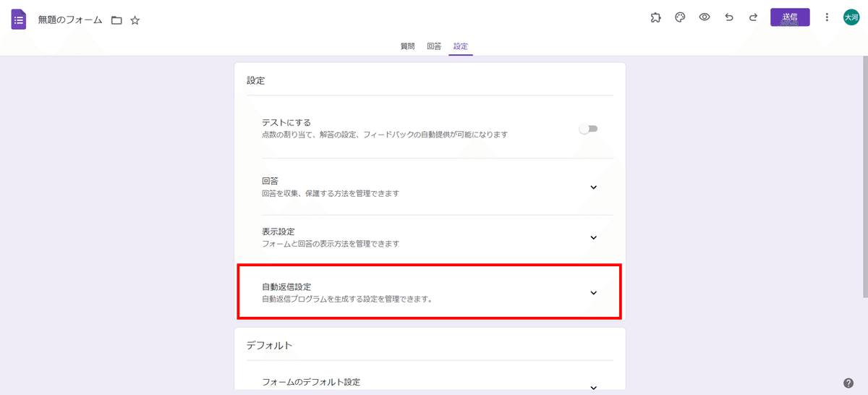This screenshot has width=868, height=395.
Task: Click the 送信 send button
Action: coord(790,17)
